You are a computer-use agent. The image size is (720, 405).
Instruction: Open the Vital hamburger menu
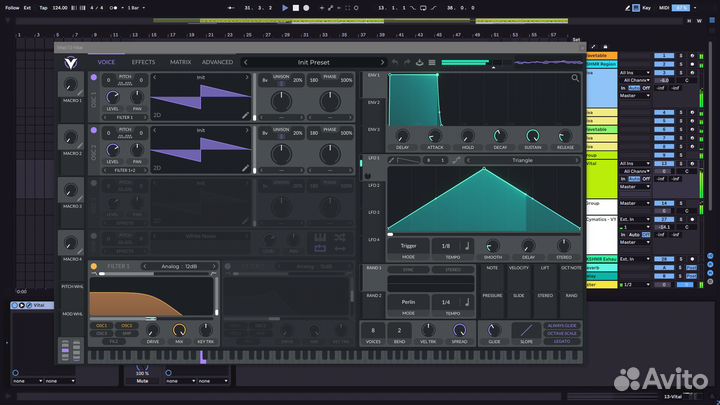pyautogui.click(x=432, y=62)
